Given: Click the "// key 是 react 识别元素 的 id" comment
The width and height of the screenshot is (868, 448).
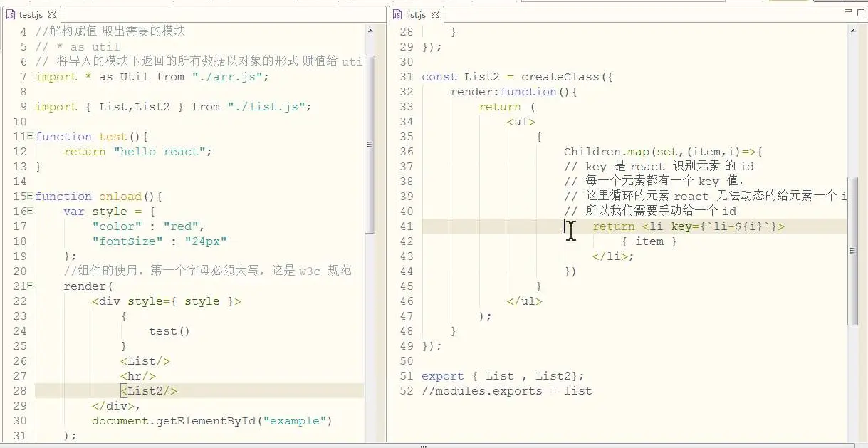Looking at the screenshot, I should [x=659, y=167].
